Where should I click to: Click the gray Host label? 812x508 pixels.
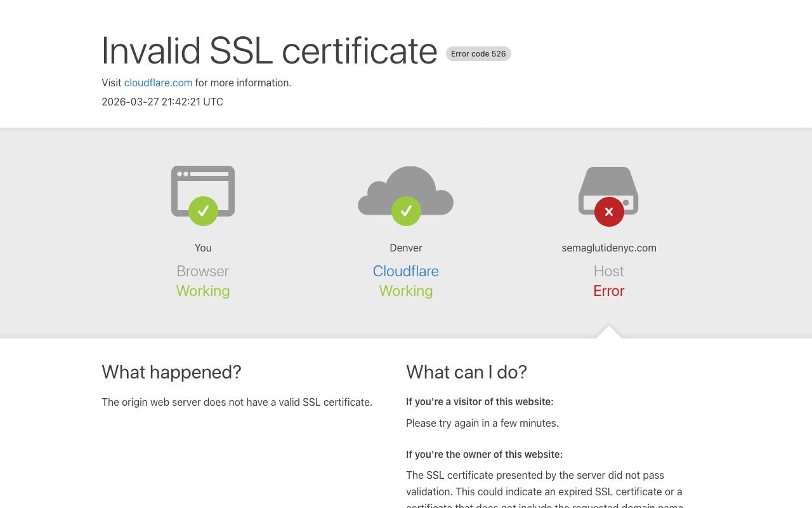[x=609, y=271]
